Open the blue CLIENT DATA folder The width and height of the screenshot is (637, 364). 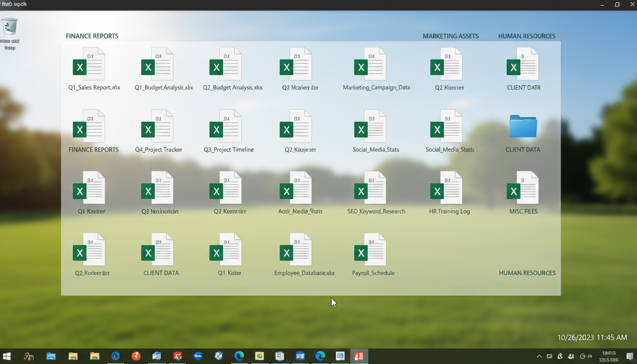point(523,127)
